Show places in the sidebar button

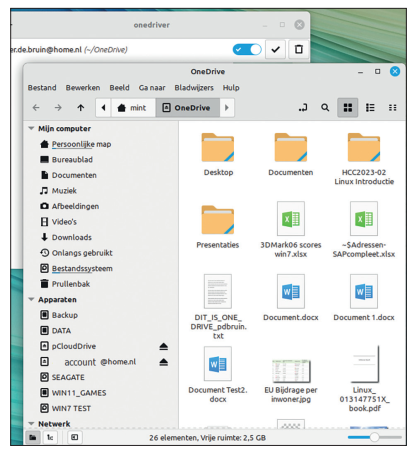click(33, 437)
